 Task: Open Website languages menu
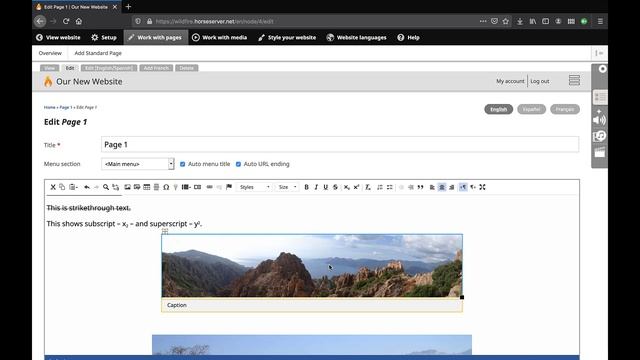[356, 37]
